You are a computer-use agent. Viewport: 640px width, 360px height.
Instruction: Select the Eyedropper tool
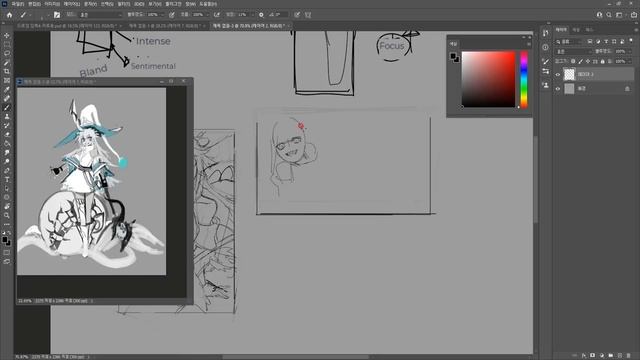click(7, 89)
